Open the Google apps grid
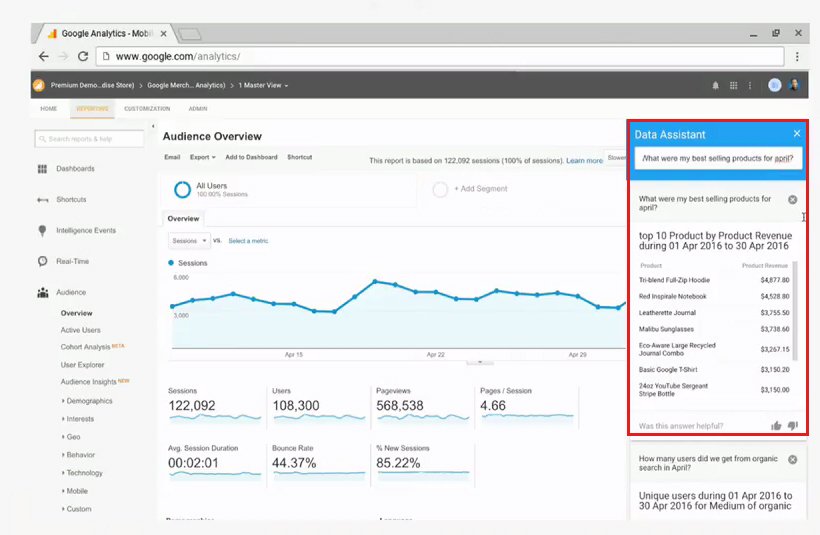The image size is (820, 535). pyautogui.click(x=733, y=85)
